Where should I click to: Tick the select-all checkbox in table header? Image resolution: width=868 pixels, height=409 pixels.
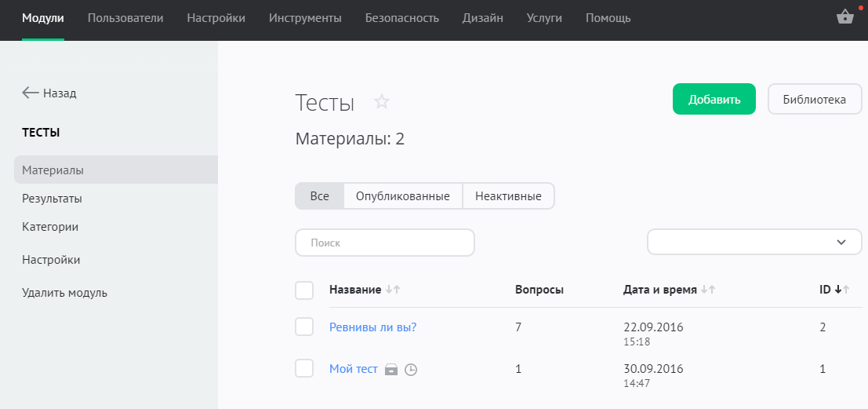pyautogui.click(x=304, y=290)
